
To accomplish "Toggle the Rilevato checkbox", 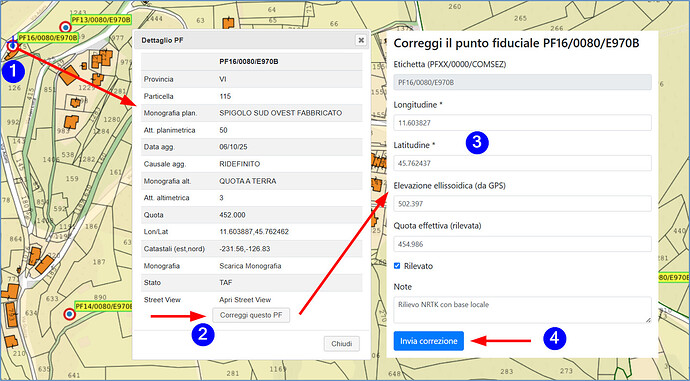I will (397, 266).
